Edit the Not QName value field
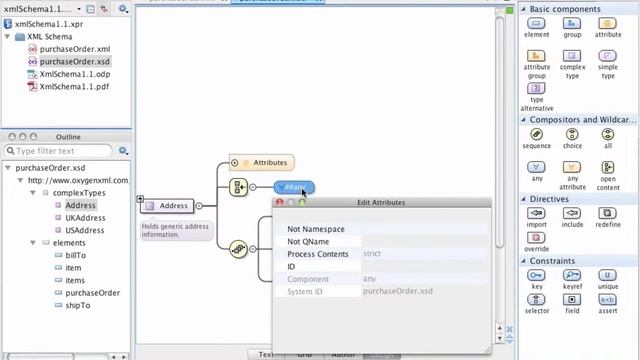The image size is (640, 360). tap(424, 242)
